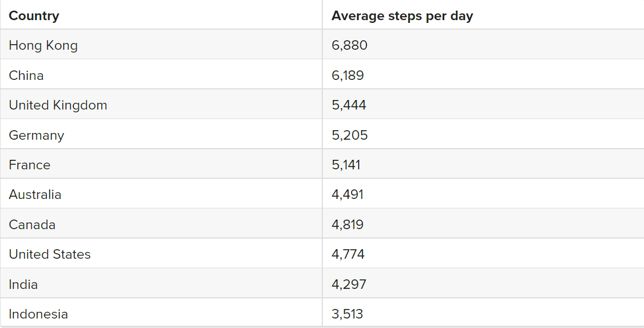Select the 4,491 steps value

347,194
